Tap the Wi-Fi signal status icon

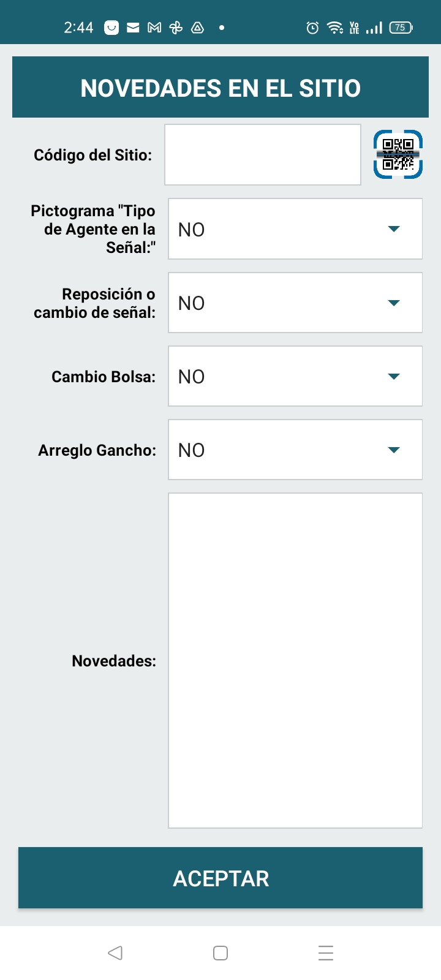coord(334,28)
